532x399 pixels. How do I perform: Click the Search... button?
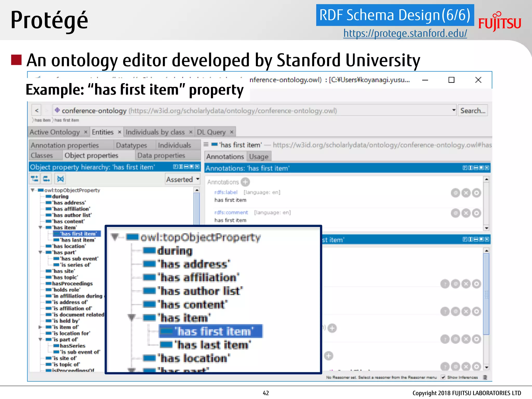point(473,111)
